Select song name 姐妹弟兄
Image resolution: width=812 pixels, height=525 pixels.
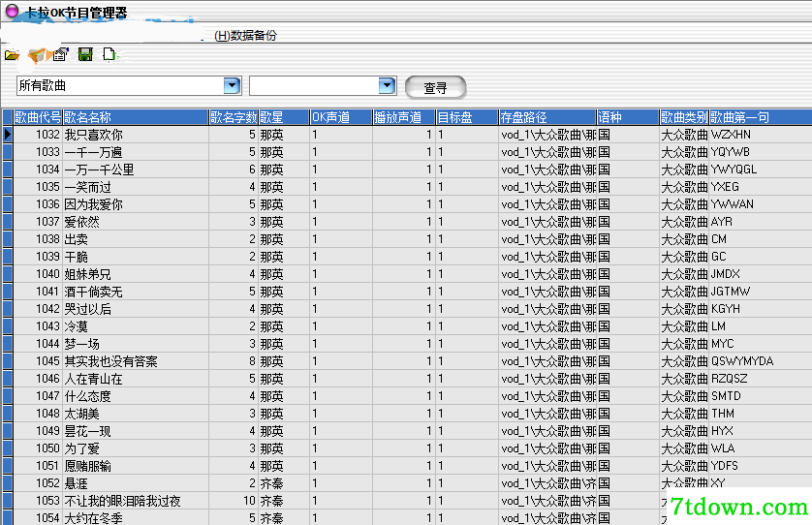click(88, 274)
